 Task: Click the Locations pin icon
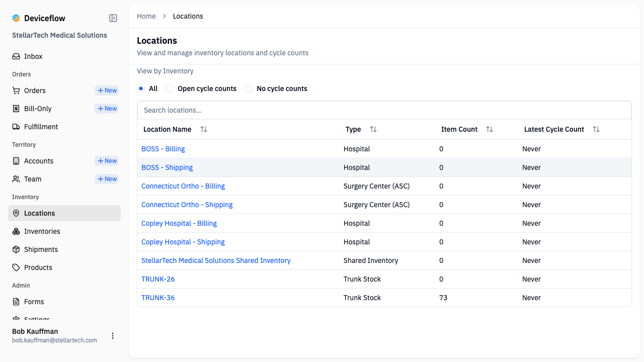[x=16, y=213]
